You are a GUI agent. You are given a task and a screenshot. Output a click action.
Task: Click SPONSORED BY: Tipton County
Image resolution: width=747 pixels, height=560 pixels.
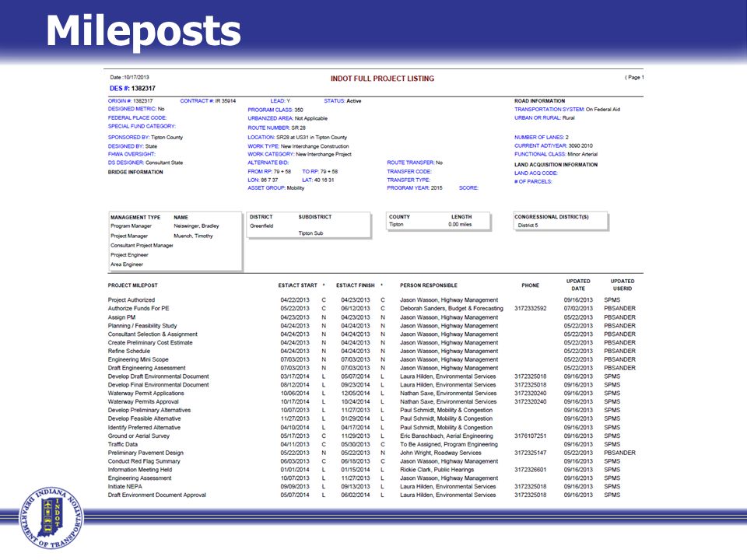pyautogui.click(x=146, y=137)
